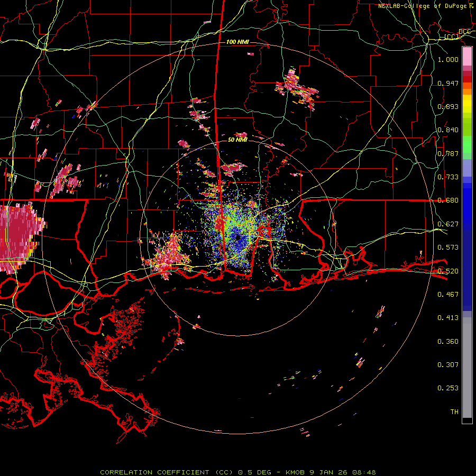Select the 0.360 scale value
The image size is (476, 476).
click(448, 342)
